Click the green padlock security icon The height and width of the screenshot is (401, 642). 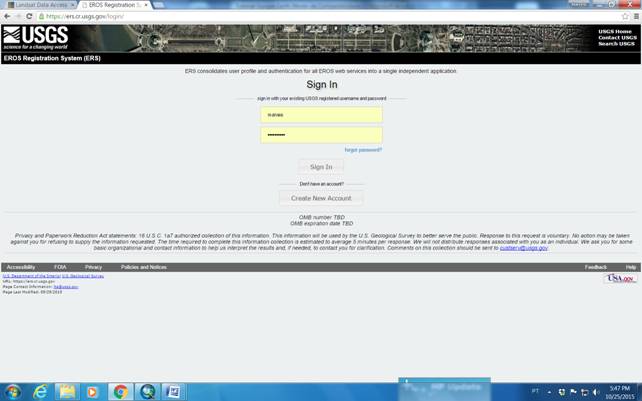tap(41, 16)
